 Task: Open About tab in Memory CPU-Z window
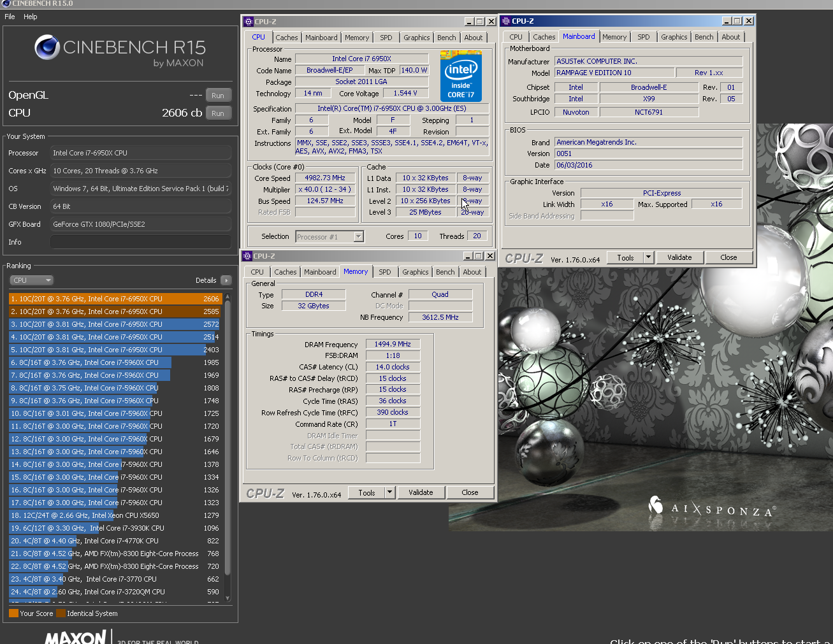coord(472,272)
